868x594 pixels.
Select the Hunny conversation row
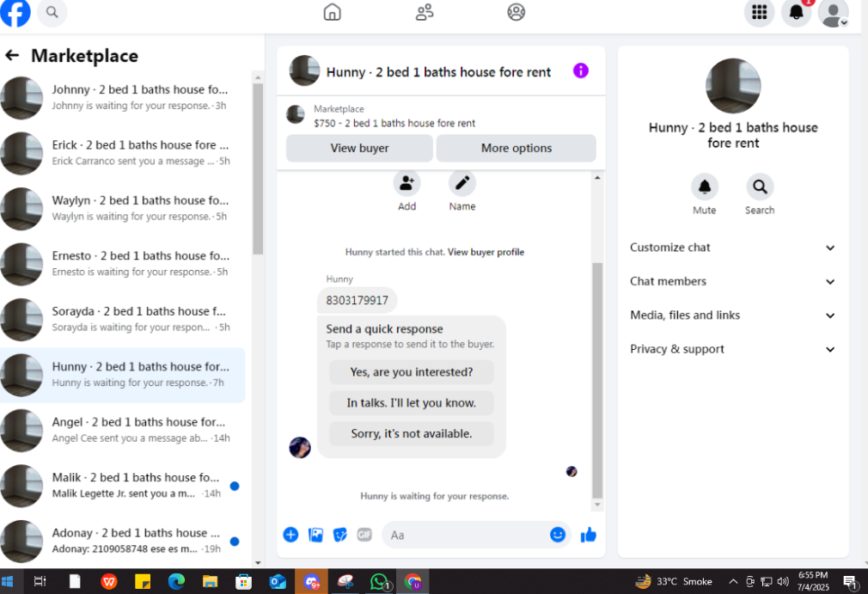tap(123, 375)
